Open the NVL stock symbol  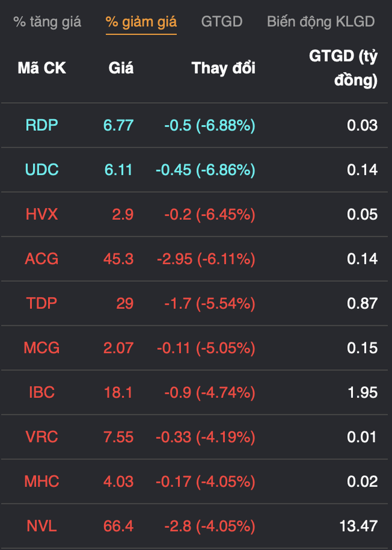point(42,526)
